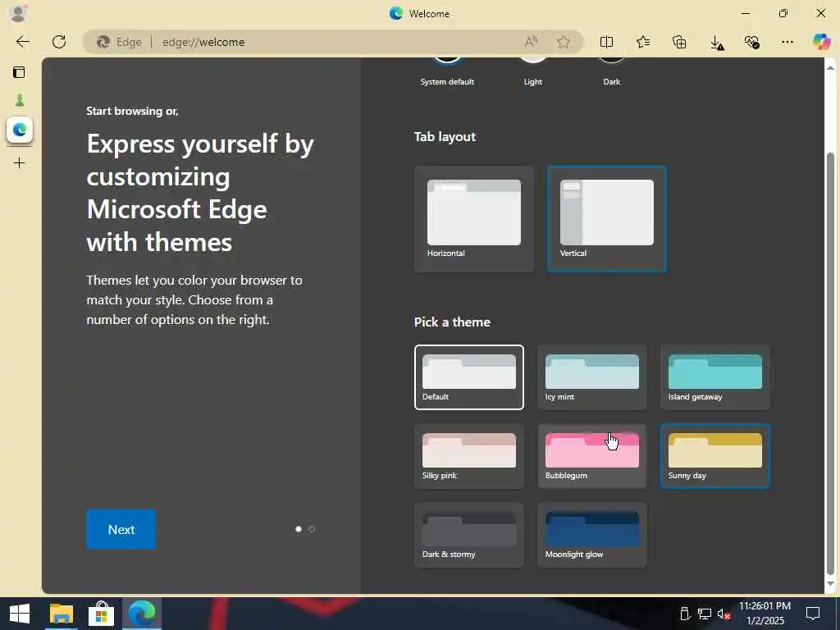Pick the Dark & stormy theme
840x630 pixels.
click(x=468, y=535)
